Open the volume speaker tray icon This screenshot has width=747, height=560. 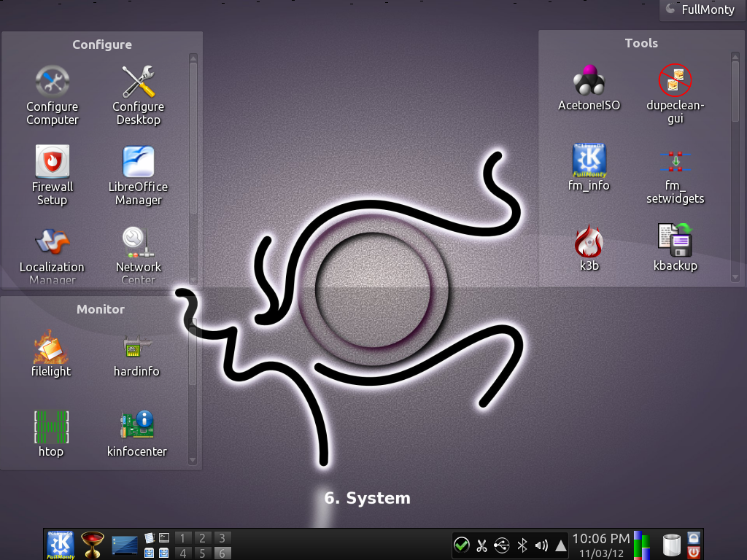(542, 545)
